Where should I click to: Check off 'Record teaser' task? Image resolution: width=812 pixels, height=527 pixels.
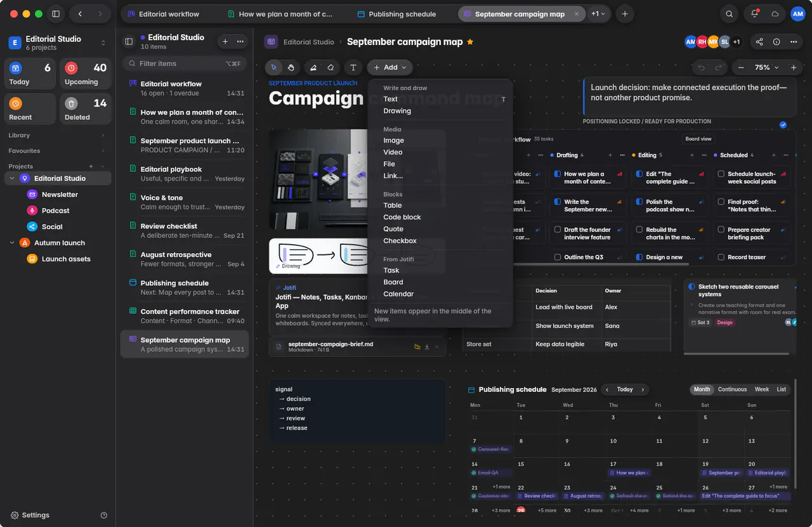click(x=721, y=257)
